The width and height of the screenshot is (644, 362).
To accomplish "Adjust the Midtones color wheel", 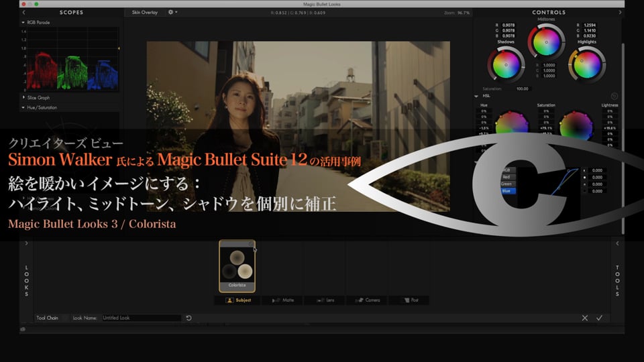I will (x=546, y=42).
